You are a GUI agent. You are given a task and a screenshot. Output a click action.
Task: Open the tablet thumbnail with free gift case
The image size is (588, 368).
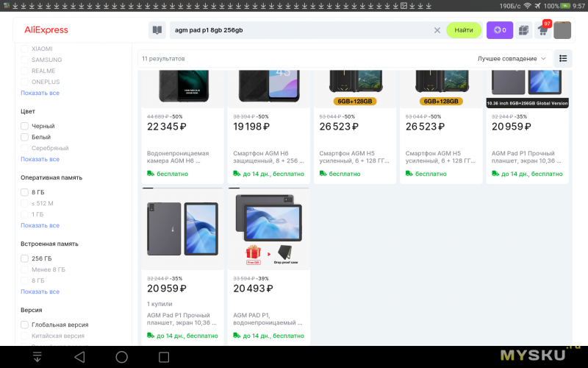pos(268,229)
